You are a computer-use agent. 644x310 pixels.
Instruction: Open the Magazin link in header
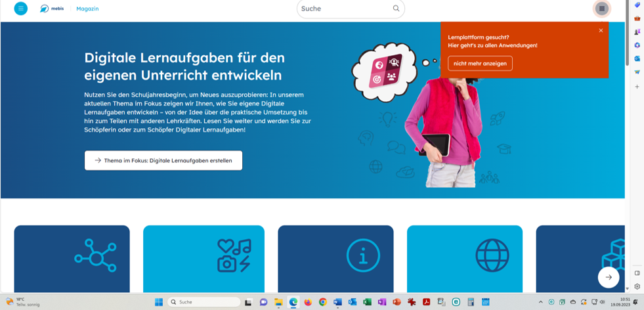click(87, 9)
